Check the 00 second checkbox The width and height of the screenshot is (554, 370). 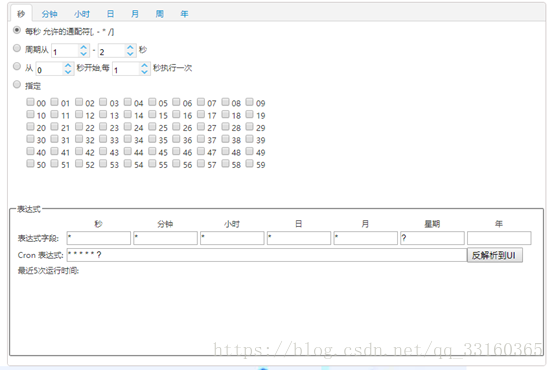[x=30, y=102]
